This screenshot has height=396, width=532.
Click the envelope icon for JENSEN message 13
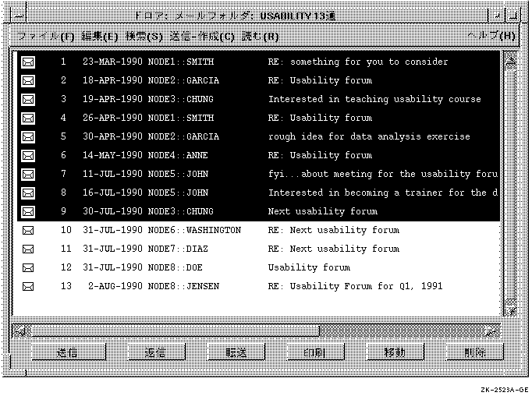[x=28, y=286]
